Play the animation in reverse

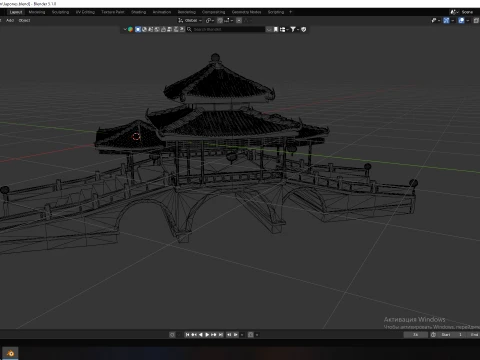tap(201, 335)
